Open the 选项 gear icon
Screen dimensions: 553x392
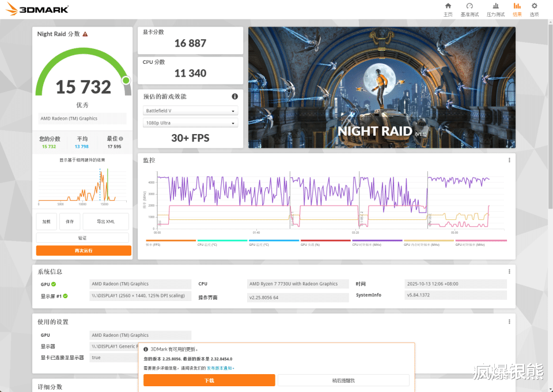tap(535, 6)
